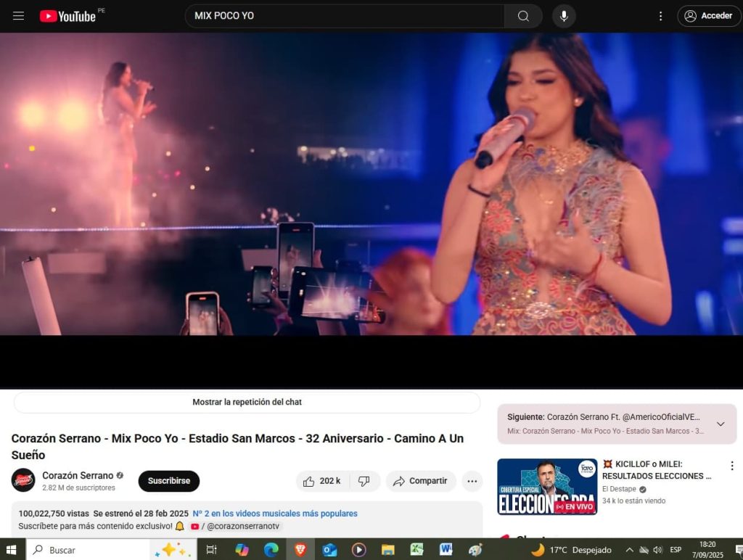Subscribe to Corazón Serrano channel
Viewport: 743px width, 560px height.
(168, 481)
